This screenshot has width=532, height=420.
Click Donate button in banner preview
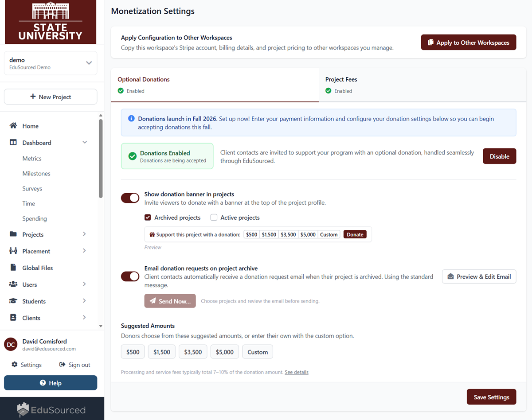355,234
